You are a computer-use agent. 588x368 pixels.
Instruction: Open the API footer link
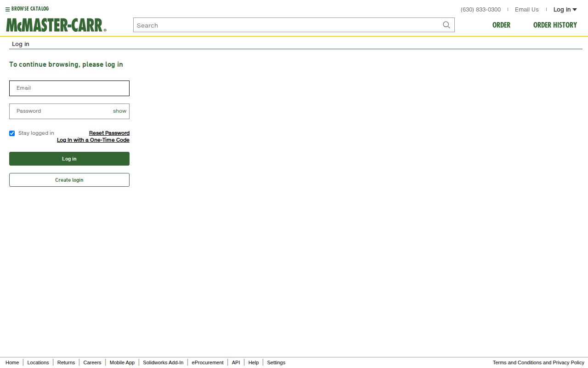point(236,362)
